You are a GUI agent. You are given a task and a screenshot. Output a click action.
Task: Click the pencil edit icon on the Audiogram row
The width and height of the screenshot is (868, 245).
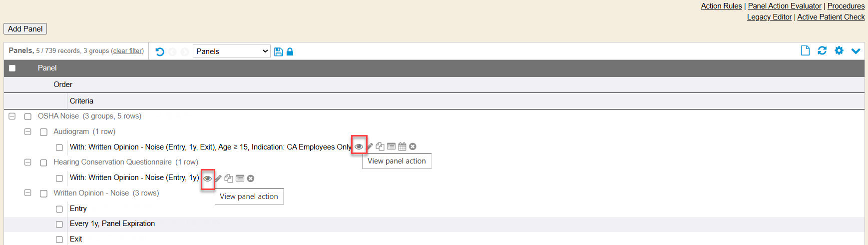pos(370,146)
